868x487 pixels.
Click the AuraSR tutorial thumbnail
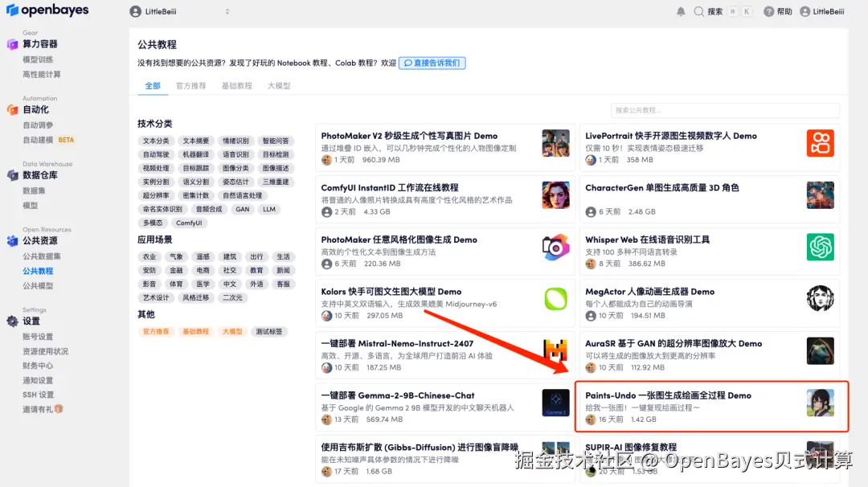pos(820,351)
